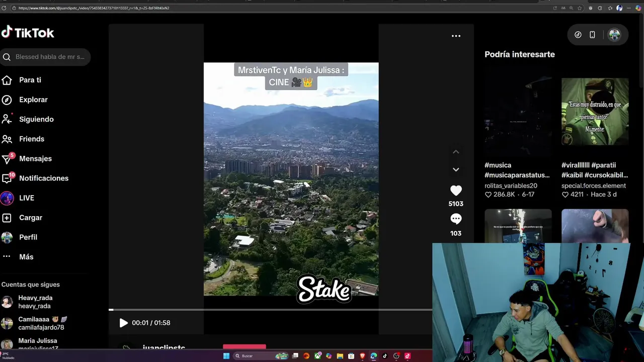The image size is (644, 362).
Task: Open OBS Studio in taskbar
Action: click(x=396, y=356)
